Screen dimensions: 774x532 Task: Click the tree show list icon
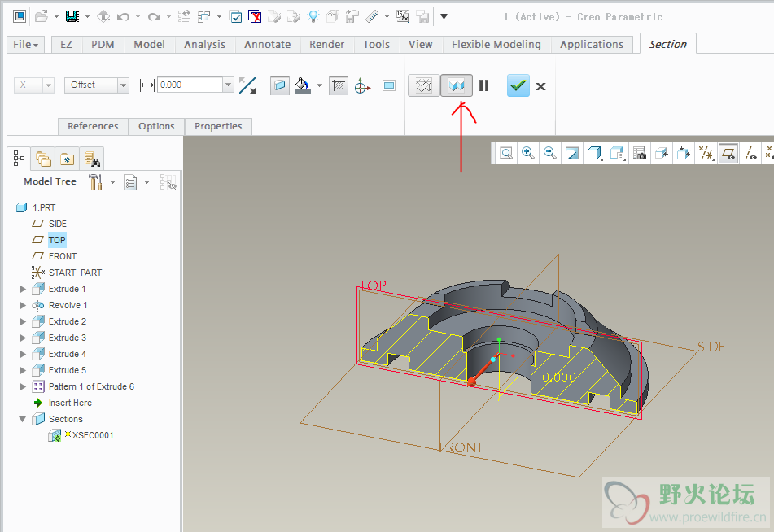click(130, 182)
